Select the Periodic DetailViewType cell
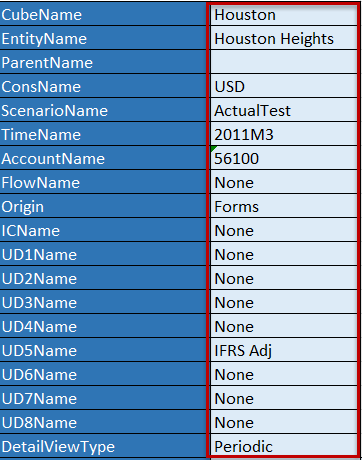362x460 pixels. (284, 446)
